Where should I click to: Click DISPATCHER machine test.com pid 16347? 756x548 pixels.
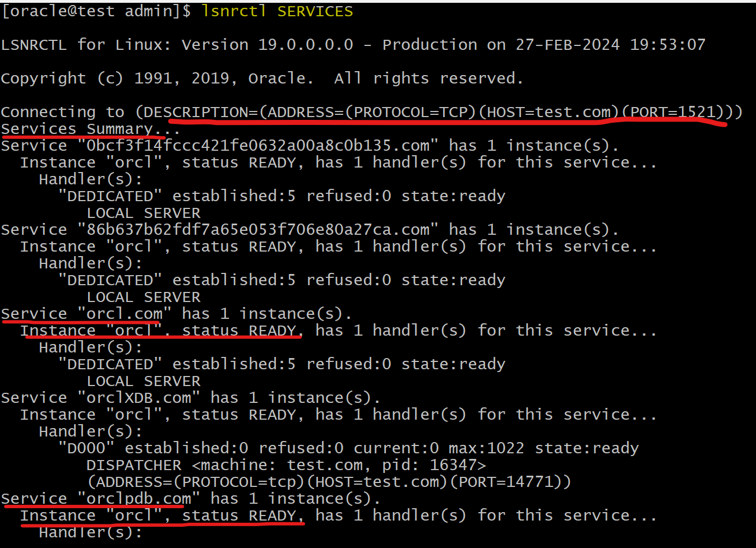[x=286, y=465]
